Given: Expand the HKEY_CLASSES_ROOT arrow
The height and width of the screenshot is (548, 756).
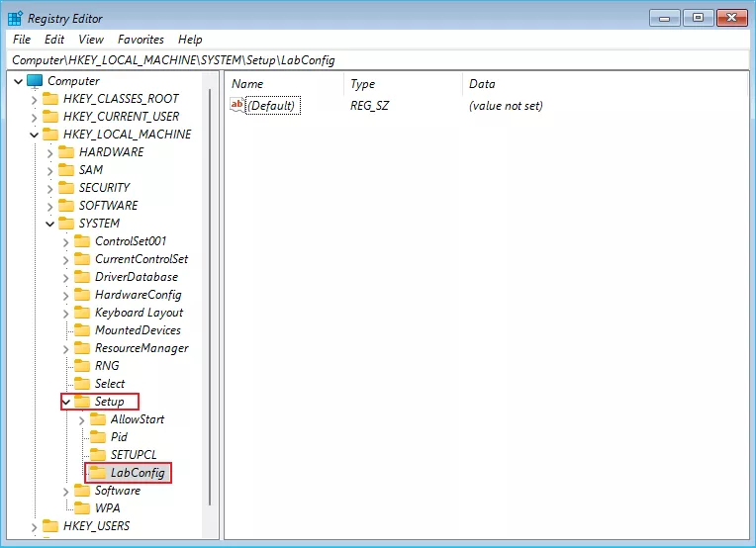Looking at the screenshot, I should pyautogui.click(x=34, y=100).
